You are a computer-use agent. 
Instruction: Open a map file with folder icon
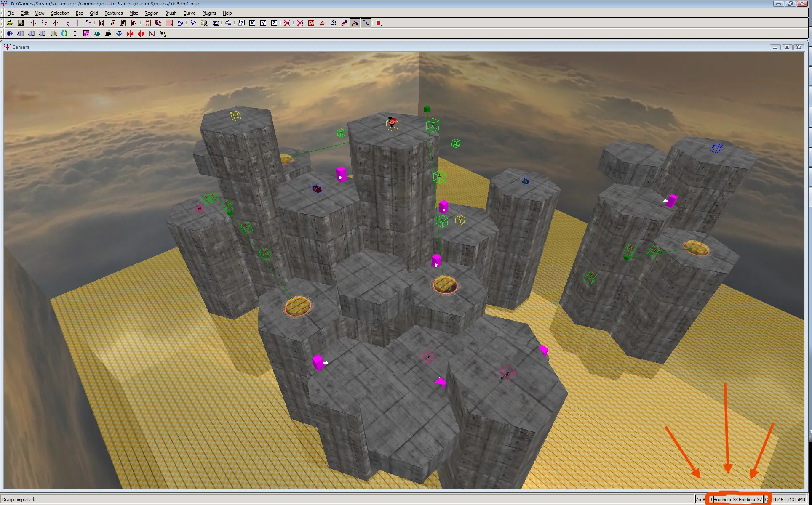point(10,23)
